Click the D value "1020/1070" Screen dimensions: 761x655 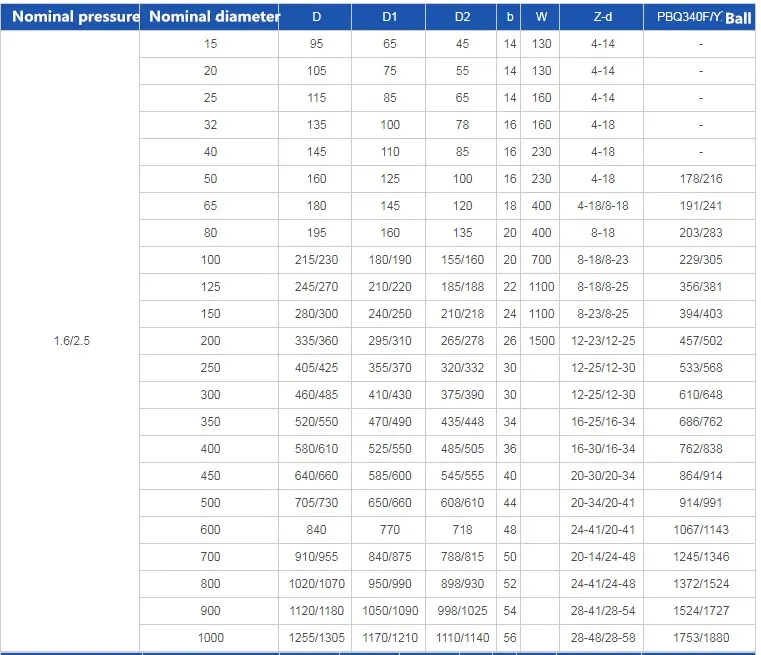[316, 584]
